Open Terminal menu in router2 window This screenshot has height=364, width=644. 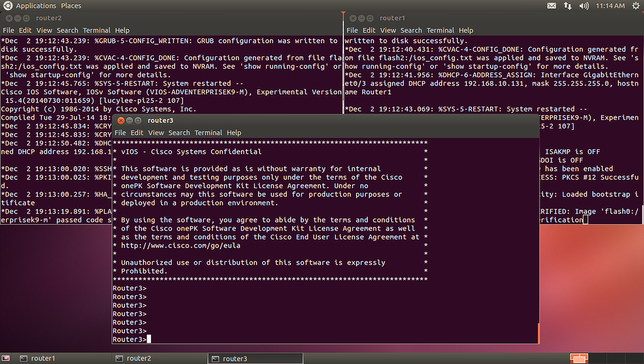(x=96, y=30)
